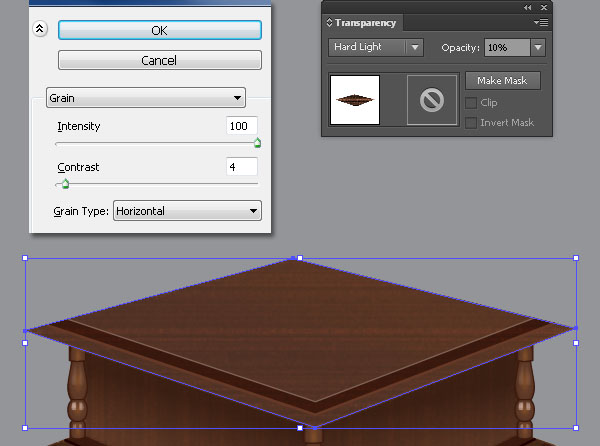Adjust the Intensity slider handle

pyautogui.click(x=258, y=143)
